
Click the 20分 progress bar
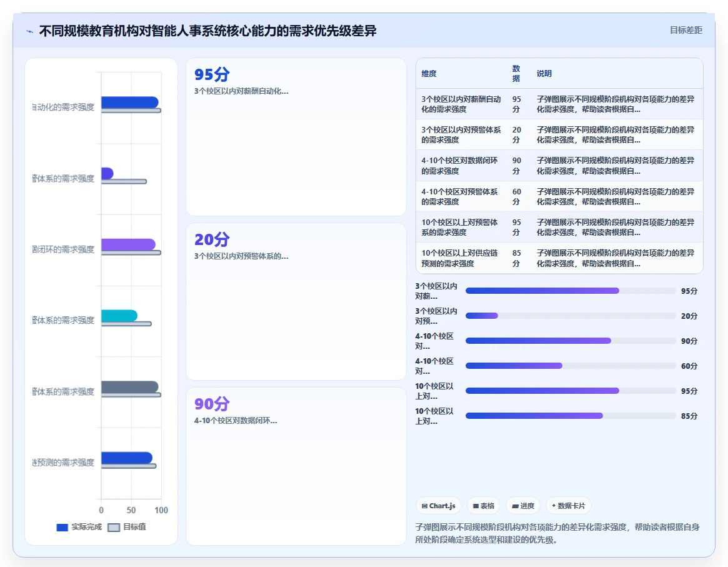click(571, 316)
